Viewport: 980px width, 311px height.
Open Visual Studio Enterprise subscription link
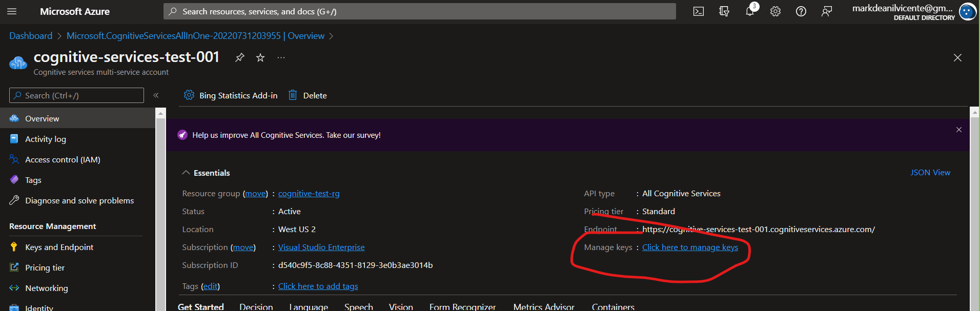(321, 247)
